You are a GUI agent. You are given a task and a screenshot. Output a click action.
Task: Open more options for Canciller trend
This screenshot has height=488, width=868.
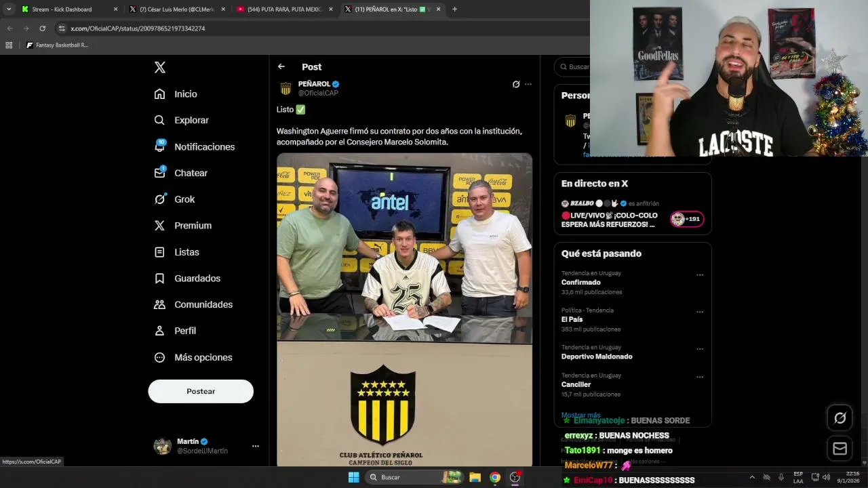(700, 377)
